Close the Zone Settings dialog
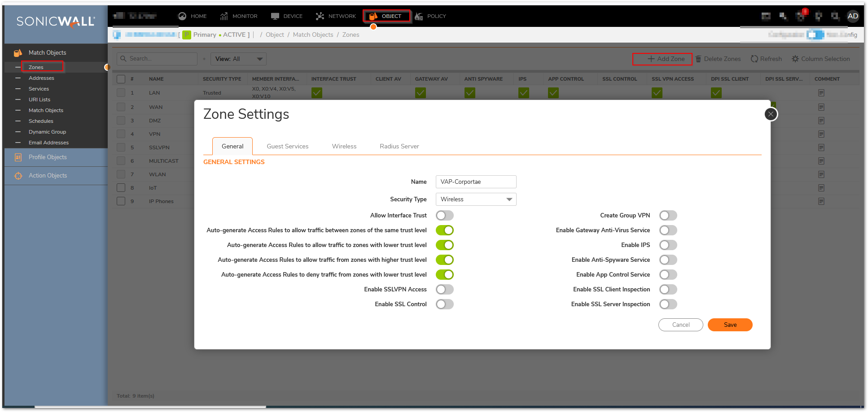Screen dimensions: 868x412 (x=771, y=114)
